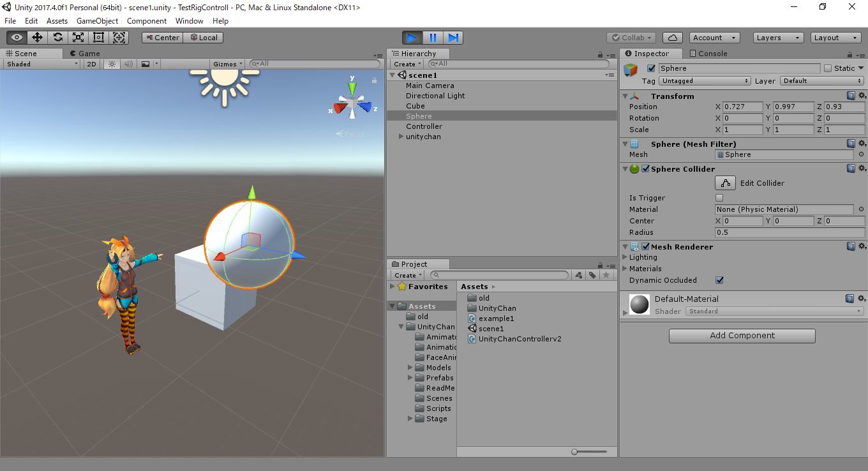The height and width of the screenshot is (471, 868).
Task: Select the Move tool in toolbar
Action: point(37,38)
